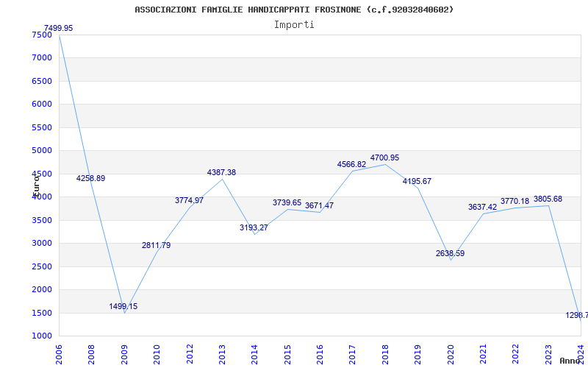Click the y-axis value 3500
The width and height of the screenshot is (588, 368).
[42, 220]
